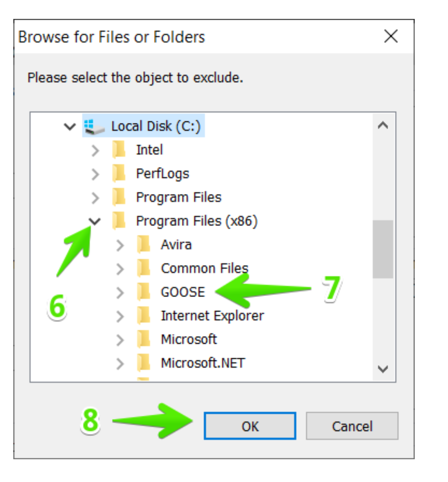
Task: Expand the GOOSE folder chevron
Action: coord(120,292)
